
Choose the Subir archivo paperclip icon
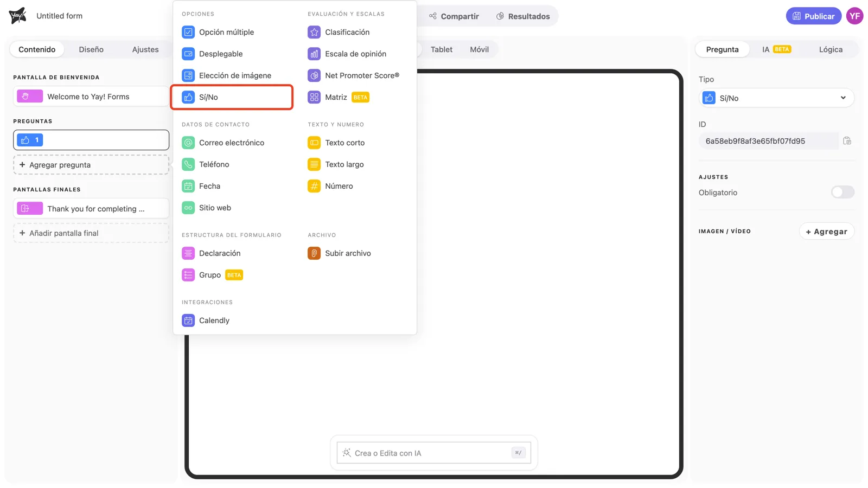pos(314,253)
